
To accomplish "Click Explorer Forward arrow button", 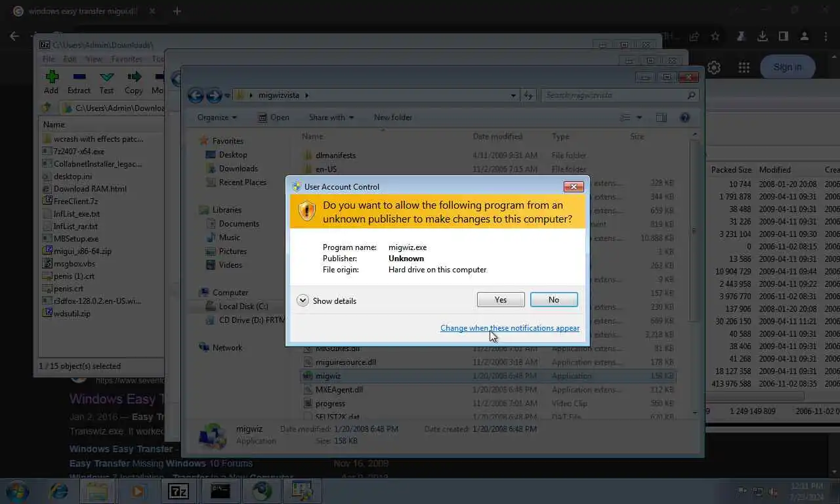I will (x=214, y=96).
